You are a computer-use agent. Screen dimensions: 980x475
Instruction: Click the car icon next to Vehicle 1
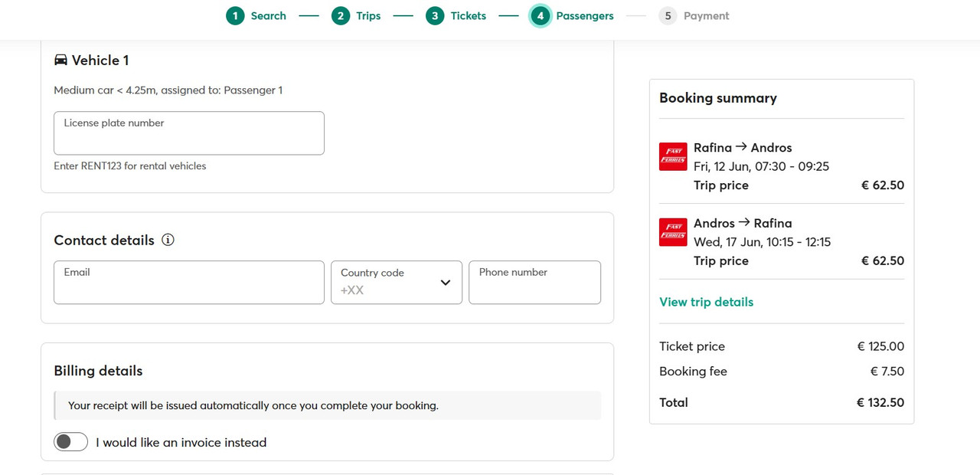60,60
